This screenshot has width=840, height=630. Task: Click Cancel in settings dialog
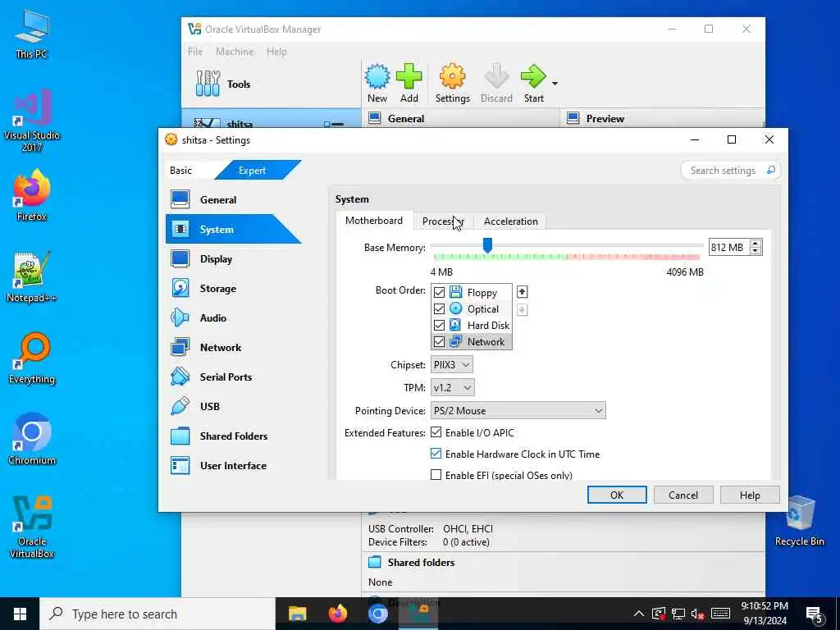pos(683,495)
